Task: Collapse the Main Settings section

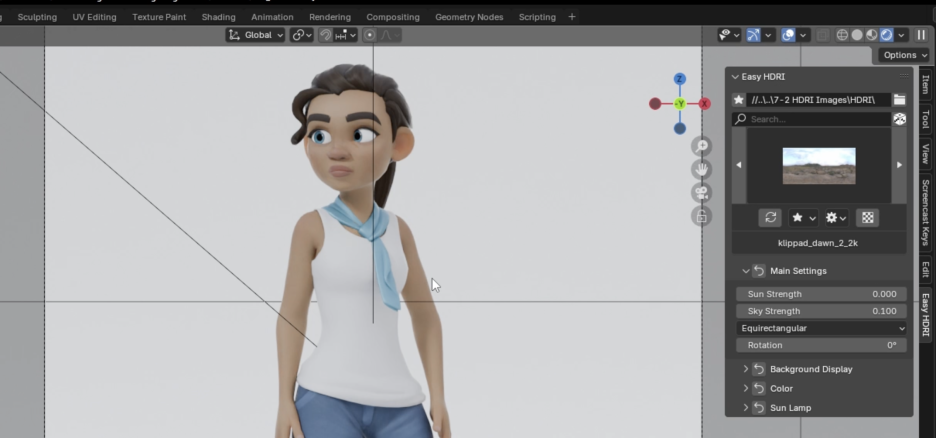Action: [x=746, y=271]
